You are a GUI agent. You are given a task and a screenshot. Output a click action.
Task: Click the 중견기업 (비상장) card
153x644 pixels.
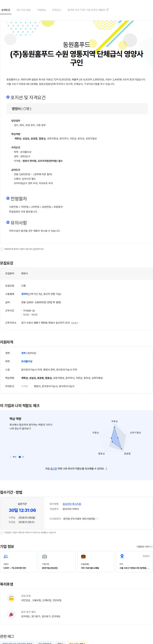coord(57,561)
